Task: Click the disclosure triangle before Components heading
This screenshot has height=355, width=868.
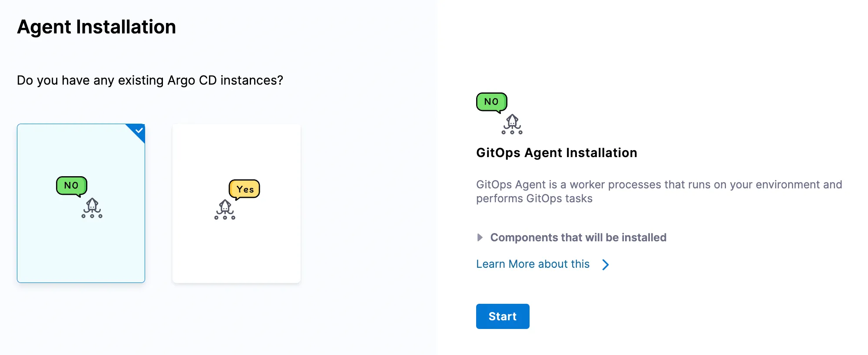Action: pyautogui.click(x=480, y=237)
